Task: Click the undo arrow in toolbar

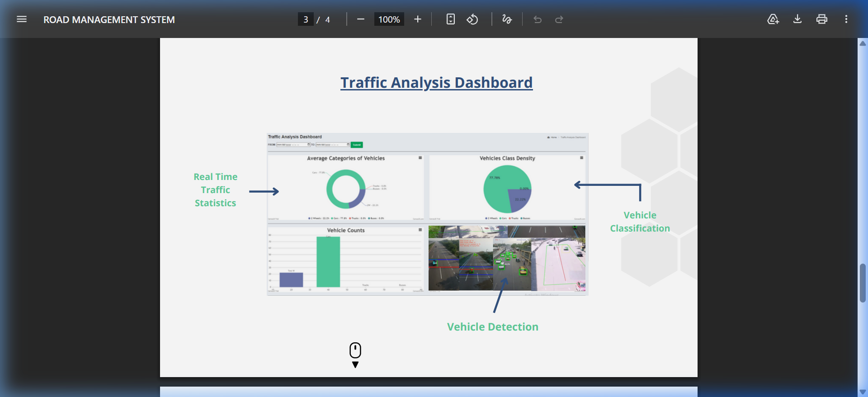Action: pos(538,19)
